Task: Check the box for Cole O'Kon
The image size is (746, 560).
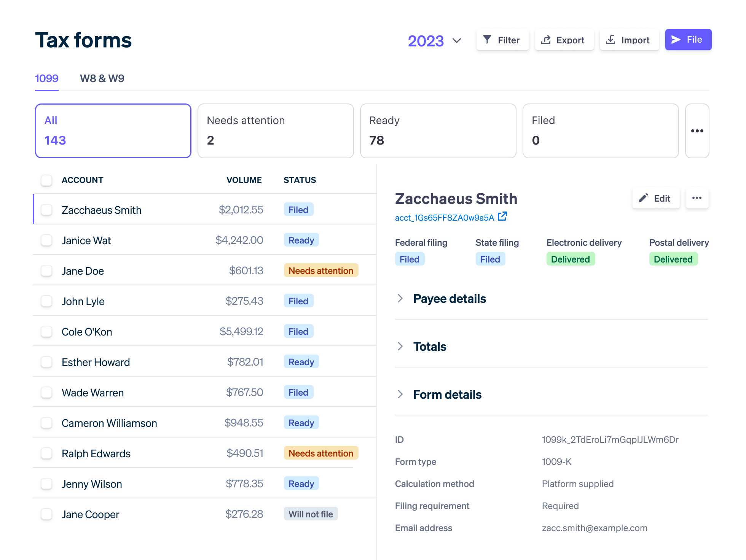Action: (46, 331)
